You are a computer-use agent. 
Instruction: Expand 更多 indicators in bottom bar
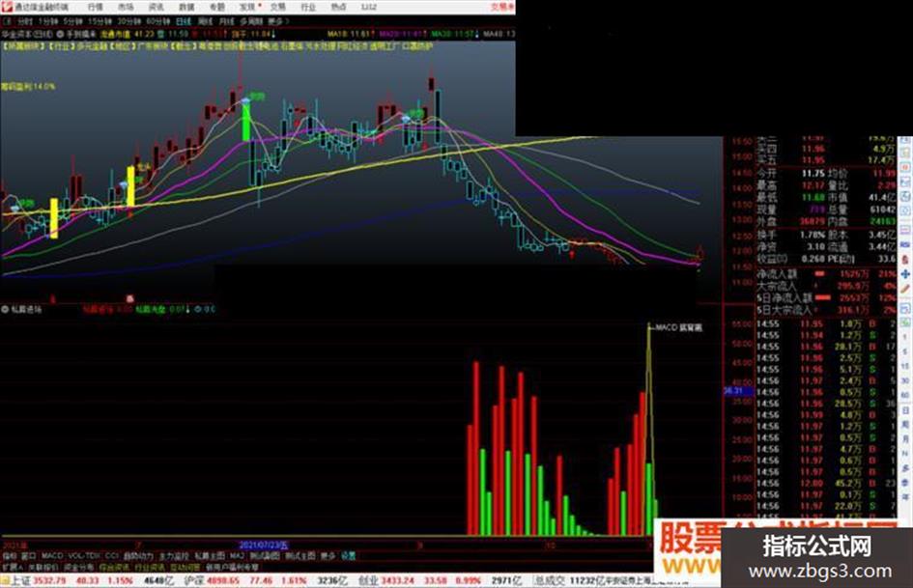(328, 556)
